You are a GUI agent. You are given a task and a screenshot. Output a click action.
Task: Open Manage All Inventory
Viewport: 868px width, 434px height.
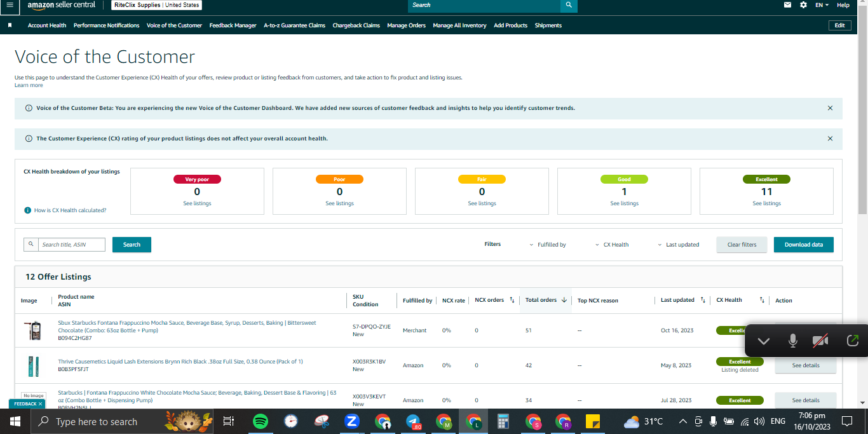click(x=459, y=25)
